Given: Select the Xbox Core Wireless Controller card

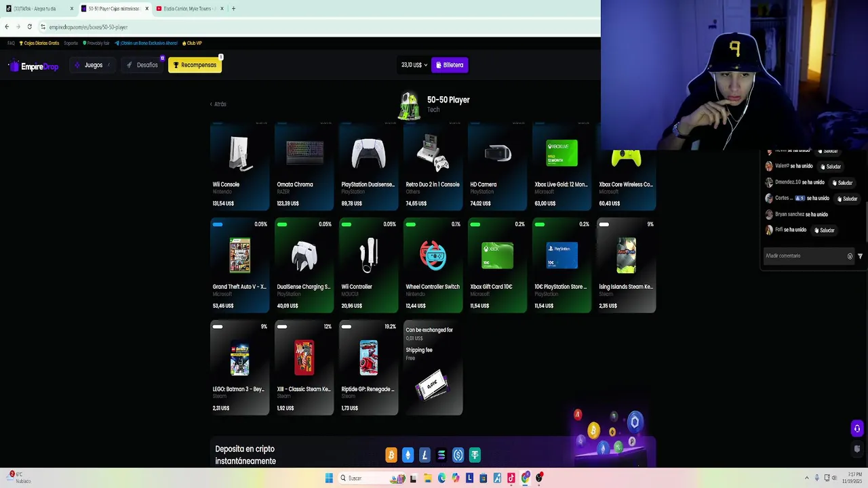Looking at the screenshot, I should pyautogui.click(x=626, y=178).
